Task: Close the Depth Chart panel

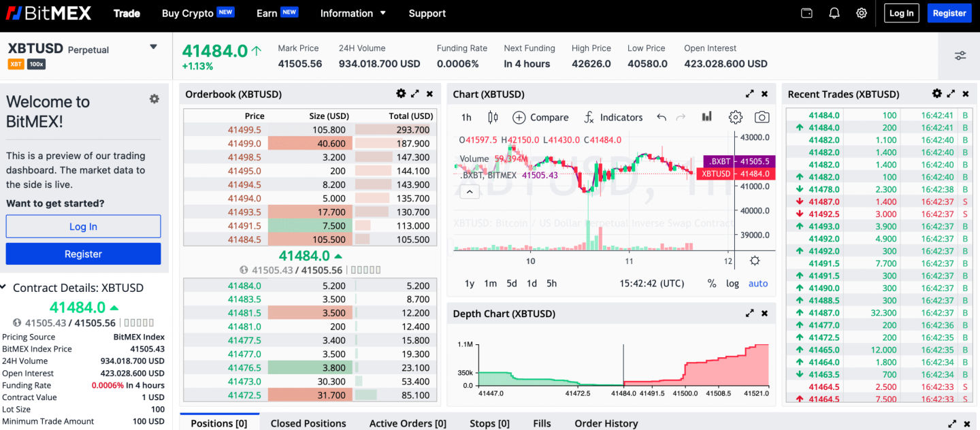Action: (x=764, y=314)
